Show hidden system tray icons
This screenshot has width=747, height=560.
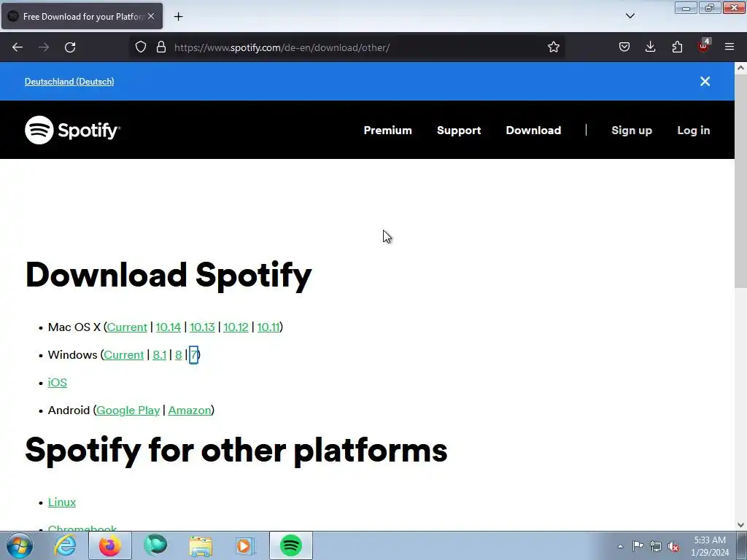click(x=620, y=546)
